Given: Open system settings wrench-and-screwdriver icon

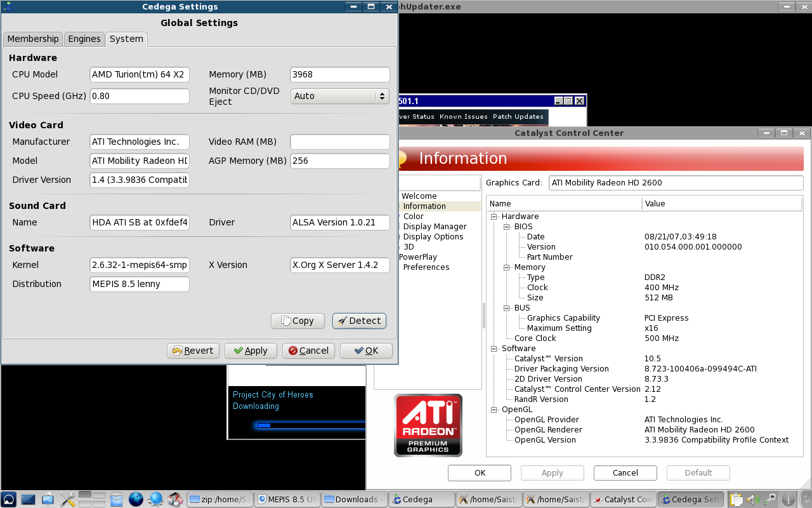Looking at the screenshot, I should [x=68, y=499].
